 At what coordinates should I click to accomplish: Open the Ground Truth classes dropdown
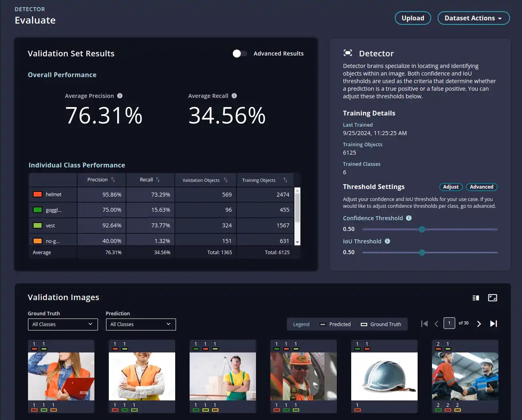[x=63, y=324]
